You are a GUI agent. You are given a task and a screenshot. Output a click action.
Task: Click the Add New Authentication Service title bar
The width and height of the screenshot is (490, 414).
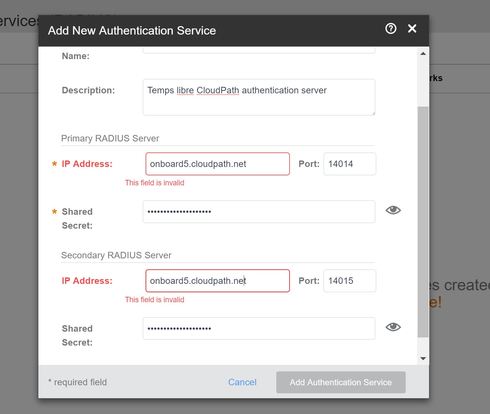tap(234, 30)
